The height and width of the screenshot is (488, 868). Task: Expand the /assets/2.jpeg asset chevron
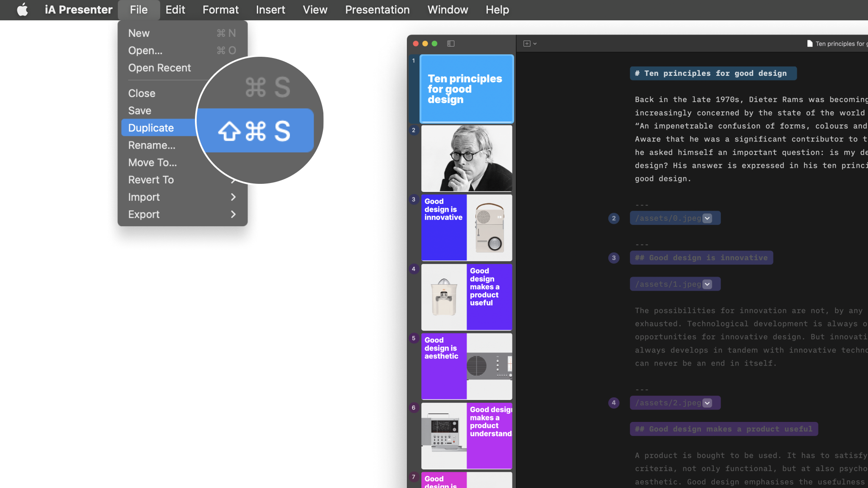(707, 403)
